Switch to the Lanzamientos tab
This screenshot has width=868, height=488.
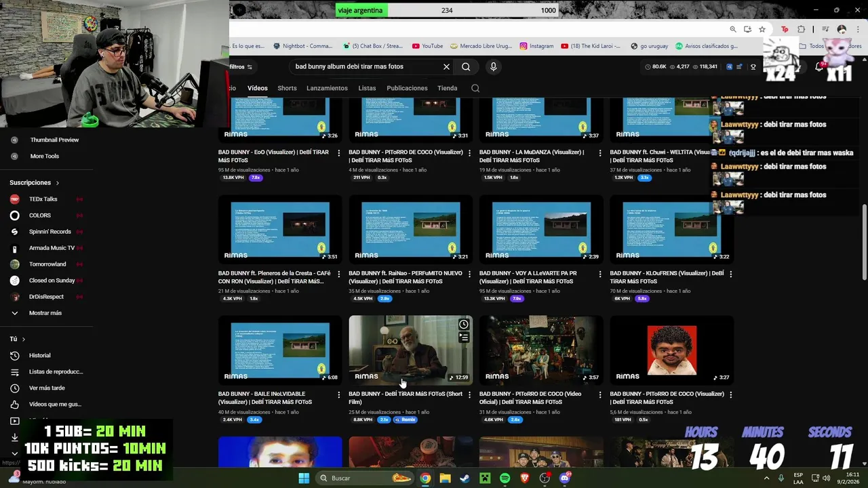coord(327,88)
